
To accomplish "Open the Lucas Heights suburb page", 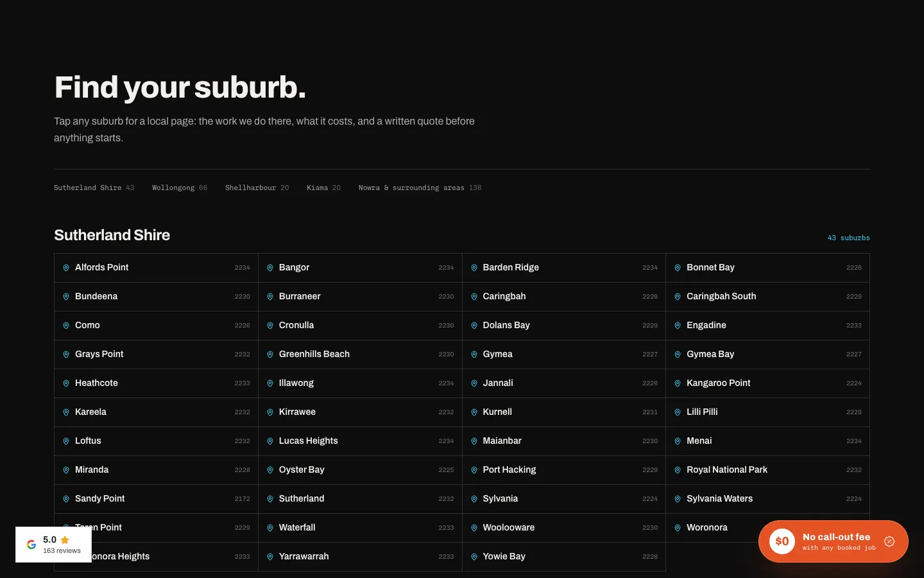I will (x=360, y=441).
